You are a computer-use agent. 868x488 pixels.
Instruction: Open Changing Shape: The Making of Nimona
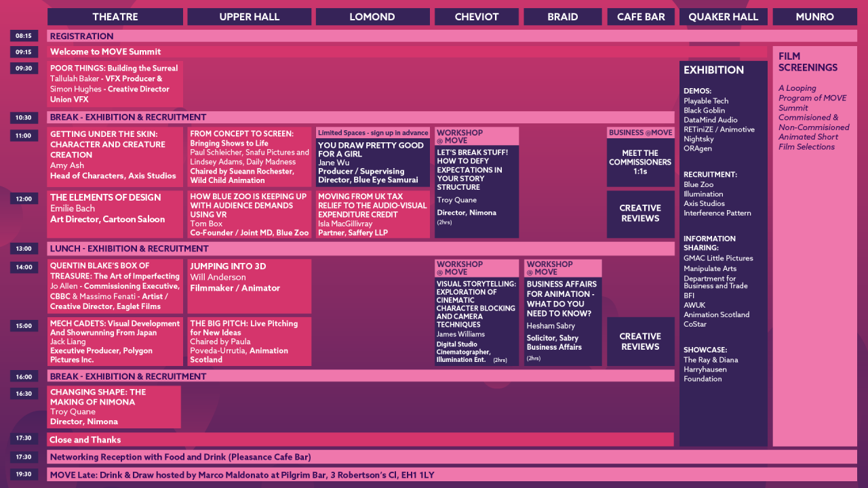(114, 407)
